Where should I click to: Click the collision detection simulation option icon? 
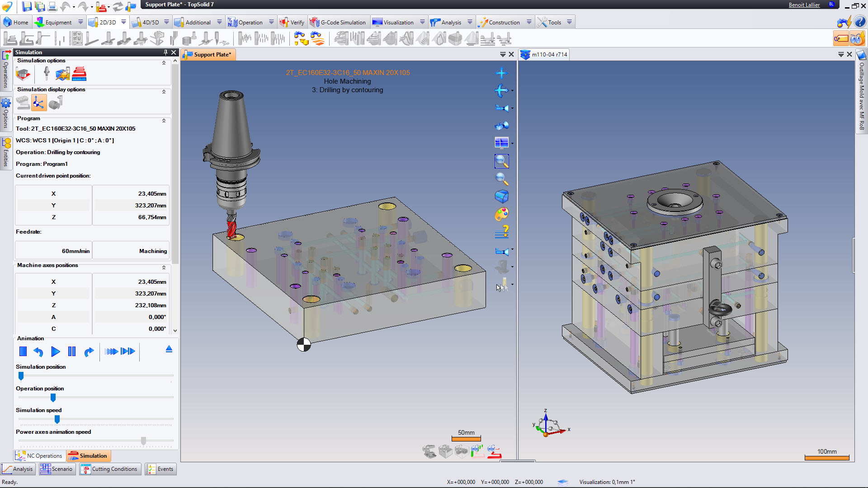tap(63, 74)
